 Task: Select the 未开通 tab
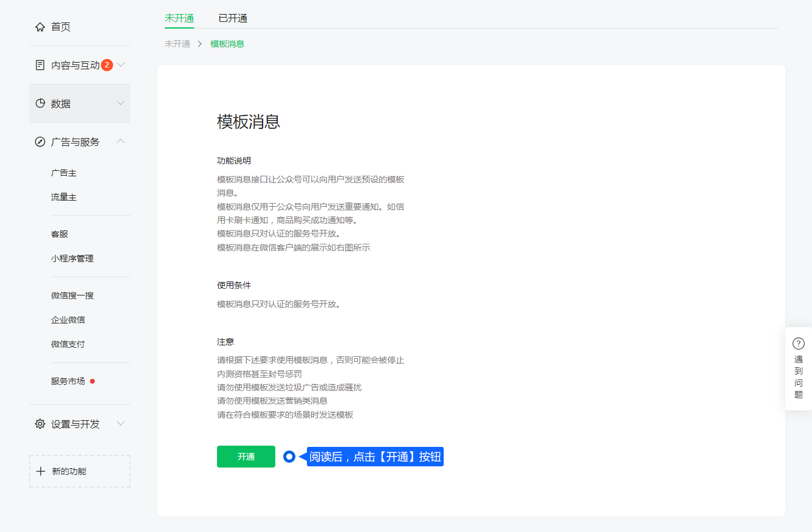tap(179, 18)
